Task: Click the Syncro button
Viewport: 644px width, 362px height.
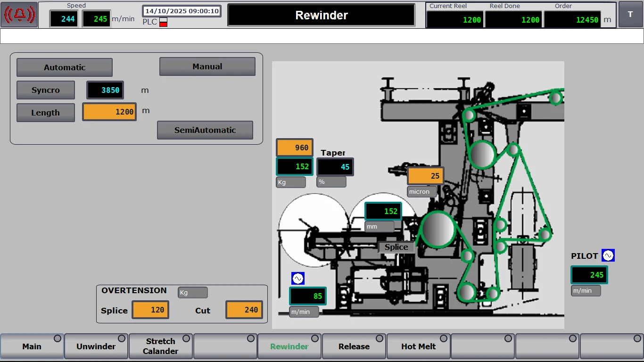Action: [46, 90]
